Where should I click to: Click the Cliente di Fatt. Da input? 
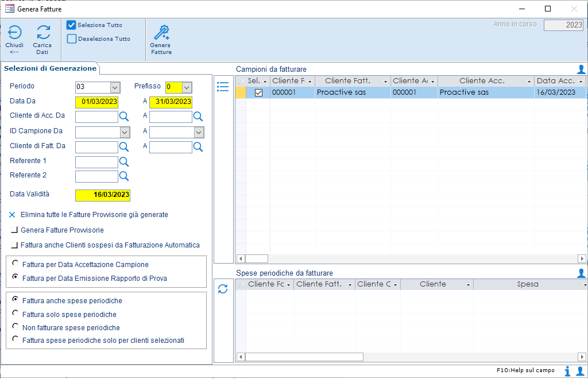pos(96,148)
